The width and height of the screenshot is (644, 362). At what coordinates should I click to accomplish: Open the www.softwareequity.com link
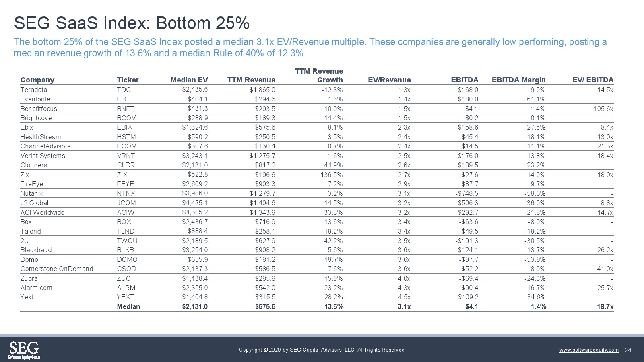[x=589, y=350]
